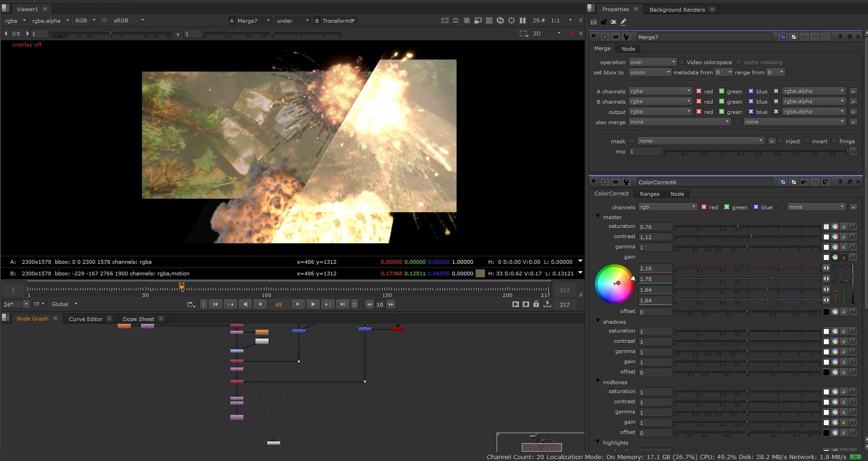
Task: Collapse the shadows section in ColorCorrect
Action: tap(598, 321)
